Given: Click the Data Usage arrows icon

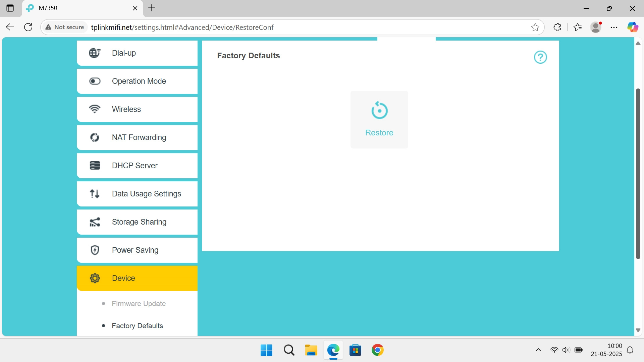Looking at the screenshot, I should (95, 194).
